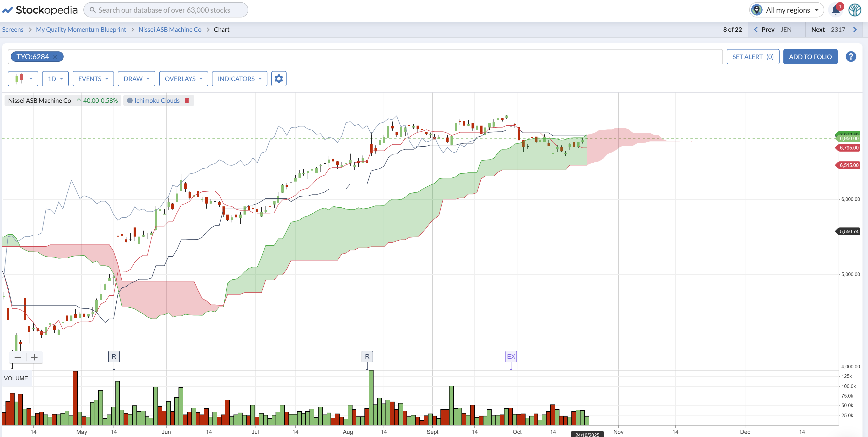Click the Stockopedia logo
Image resolution: width=868 pixels, height=437 pixels.
(x=40, y=10)
